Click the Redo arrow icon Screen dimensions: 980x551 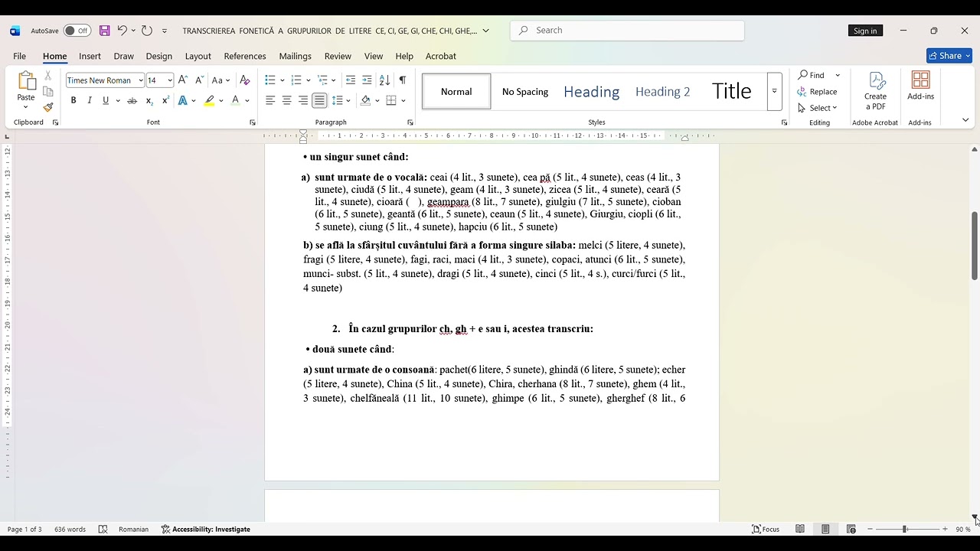pyautogui.click(x=147, y=31)
